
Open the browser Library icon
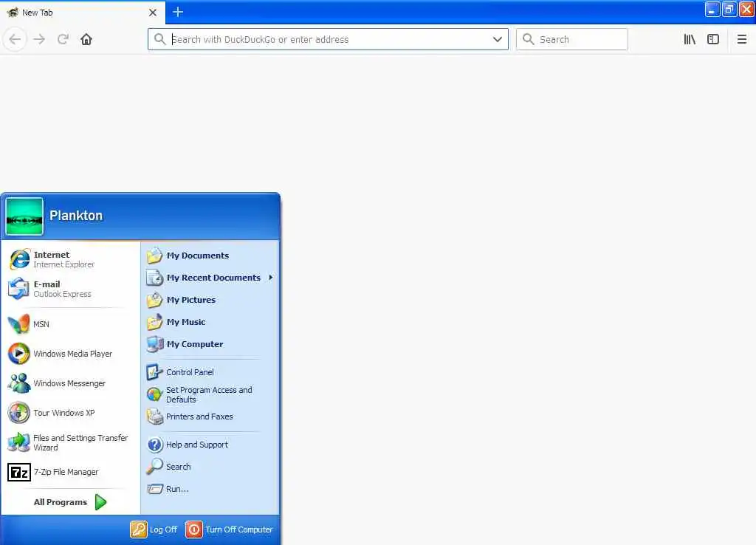(x=690, y=39)
